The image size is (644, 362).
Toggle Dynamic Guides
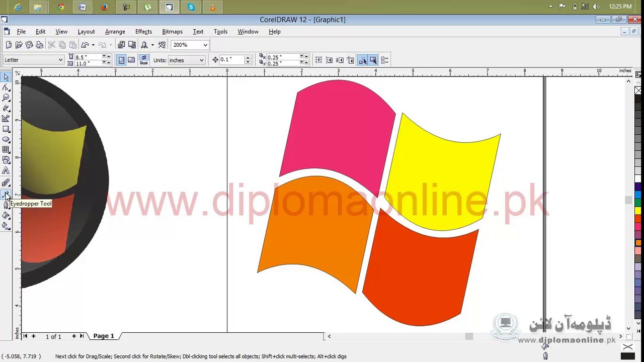coord(350,60)
